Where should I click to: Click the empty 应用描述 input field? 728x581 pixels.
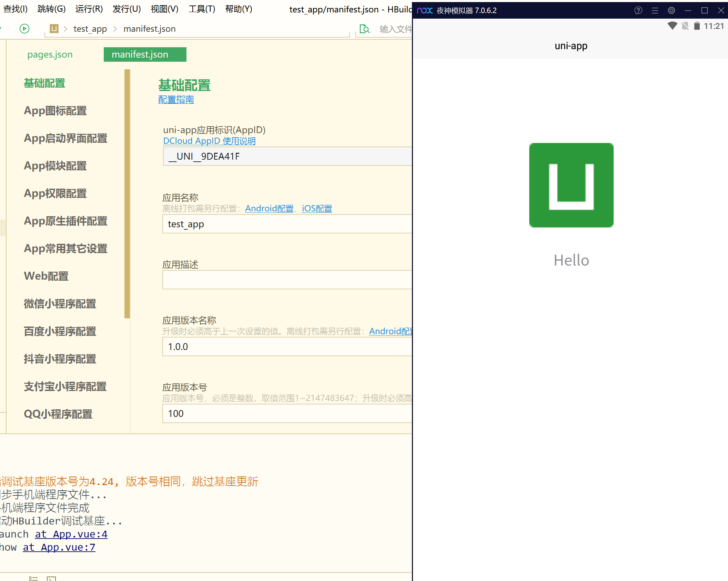(287, 280)
